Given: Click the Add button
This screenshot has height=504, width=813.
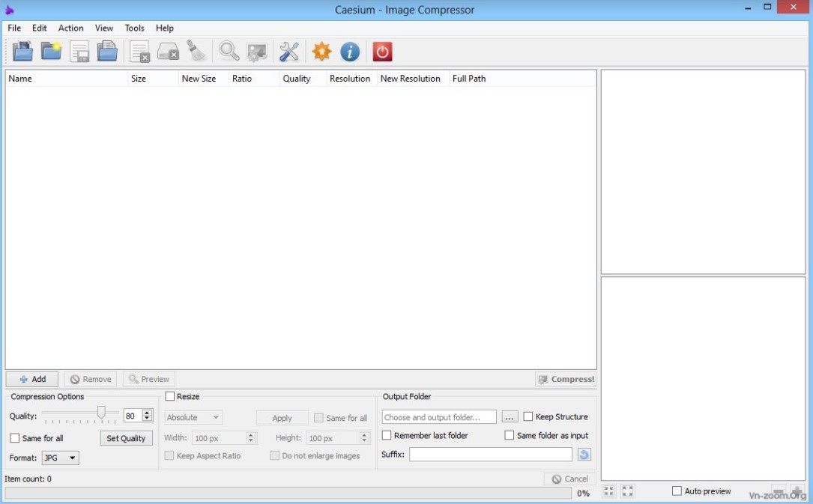Looking at the screenshot, I should 32,379.
